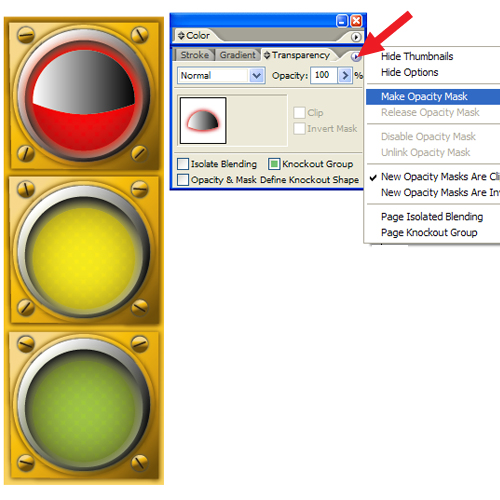Toggle the Knockout Group checkbox
Image resolution: width=500 pixels, height=500 pixels.
[x=274, y=164]
